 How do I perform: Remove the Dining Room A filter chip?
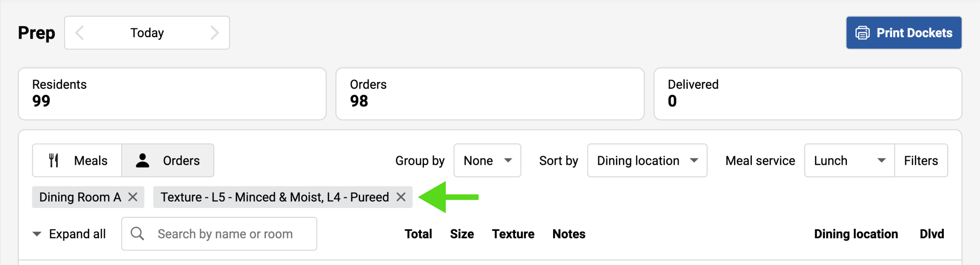pos(133,197)
